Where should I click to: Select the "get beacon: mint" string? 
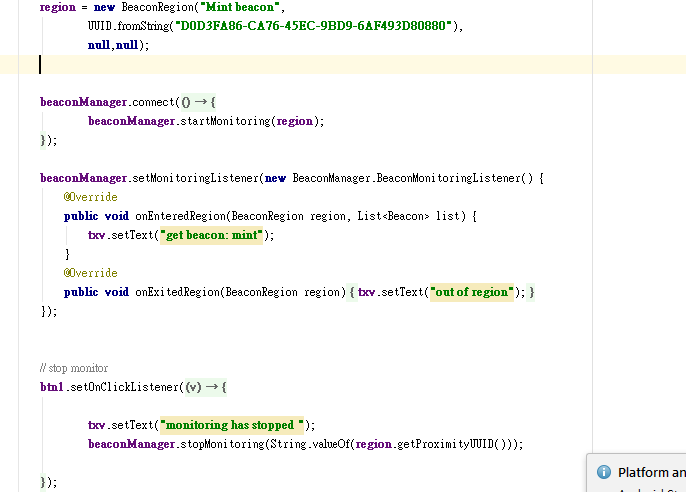point(210,235)
